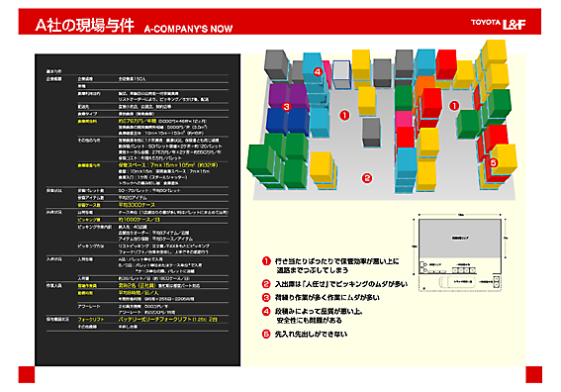Click the TOYOTA L&F logo
The height and width of the screenshot is (392, 561).
pos(498,24)
